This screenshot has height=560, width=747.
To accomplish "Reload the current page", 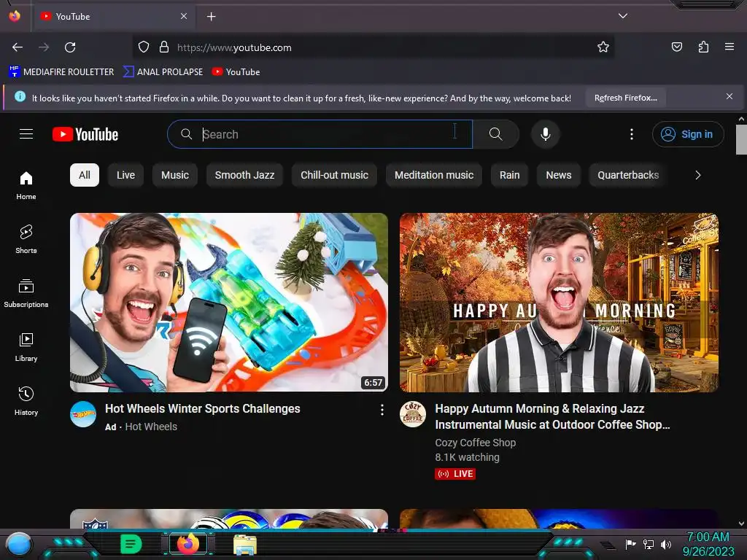I will [70, 47].
